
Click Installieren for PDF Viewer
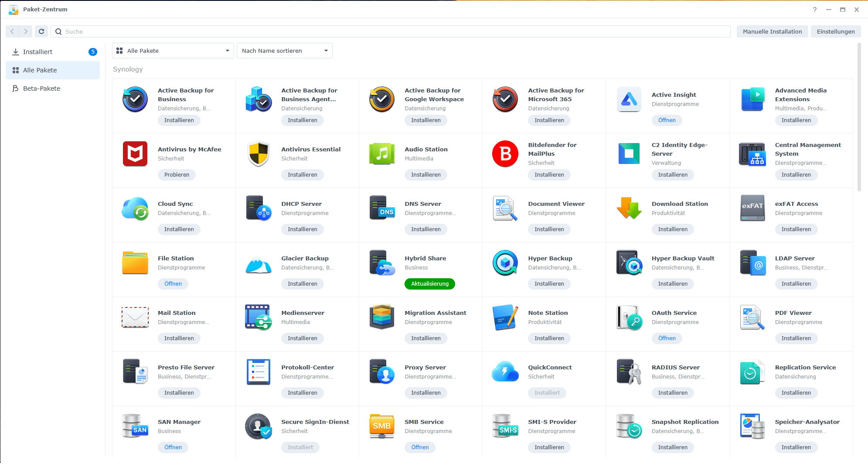(796, 338)
